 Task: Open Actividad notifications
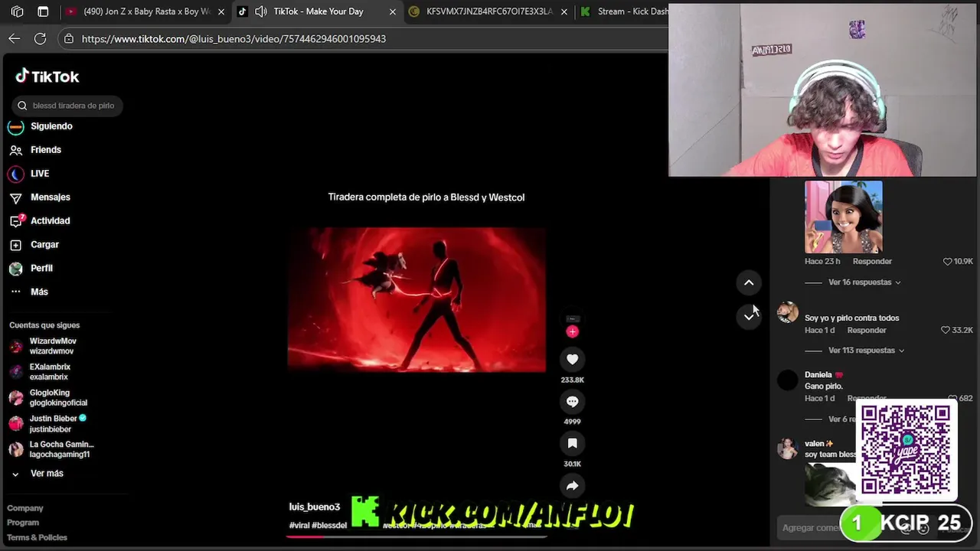(51, 221)
